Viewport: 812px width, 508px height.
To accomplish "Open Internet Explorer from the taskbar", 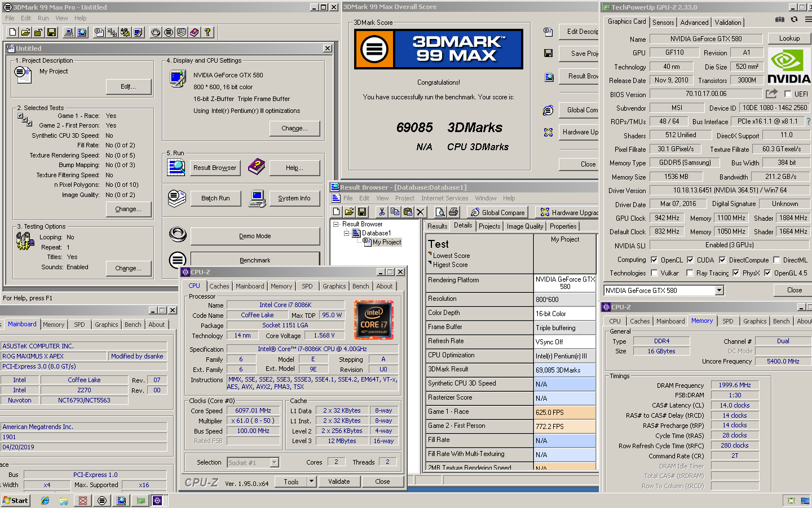I will pyautogui.click(x=45, y=501).
